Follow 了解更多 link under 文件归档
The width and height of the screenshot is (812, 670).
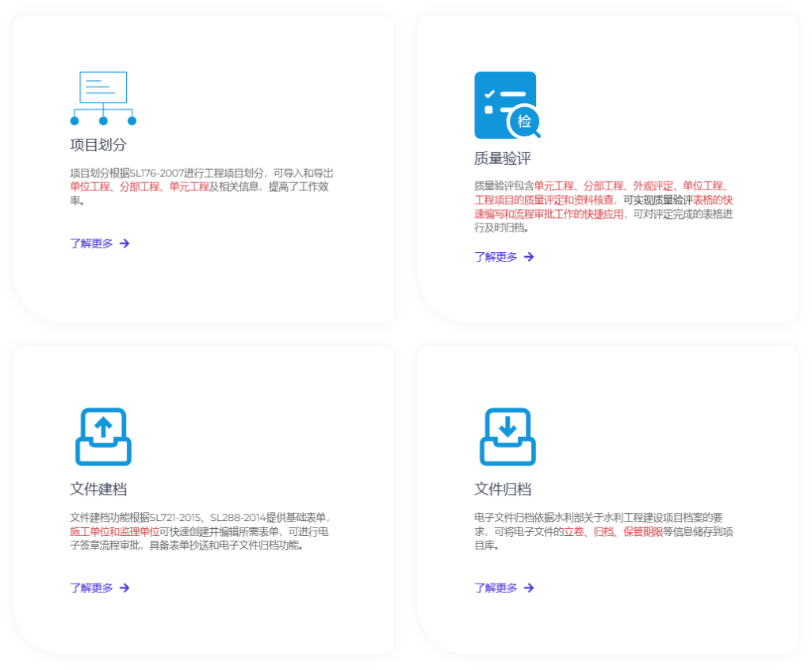coord(496,588)
